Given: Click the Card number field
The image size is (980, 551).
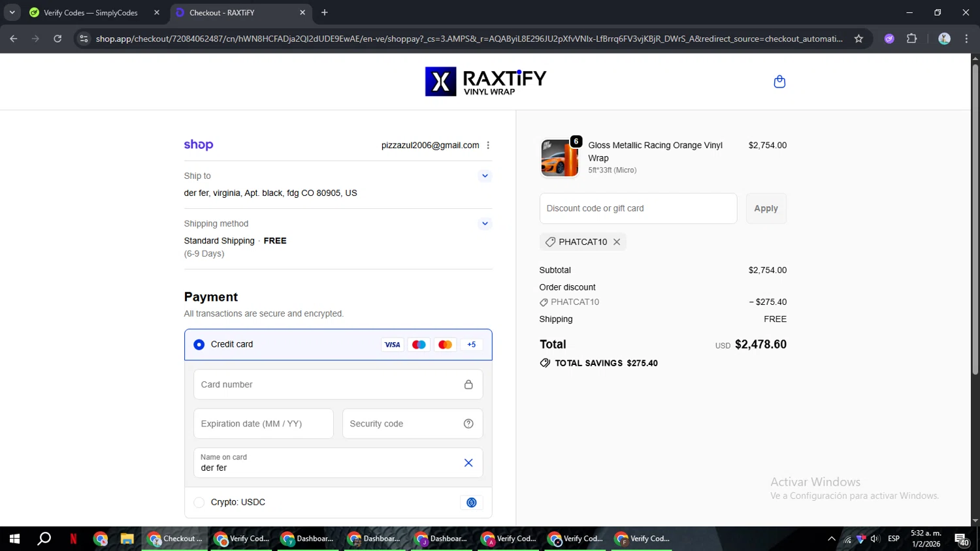Looking at the screenshot, I should [338, 385].
